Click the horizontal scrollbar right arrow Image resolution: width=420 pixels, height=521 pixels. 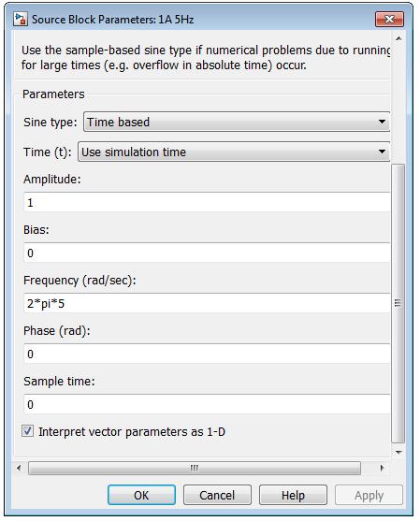click(382, 468)
